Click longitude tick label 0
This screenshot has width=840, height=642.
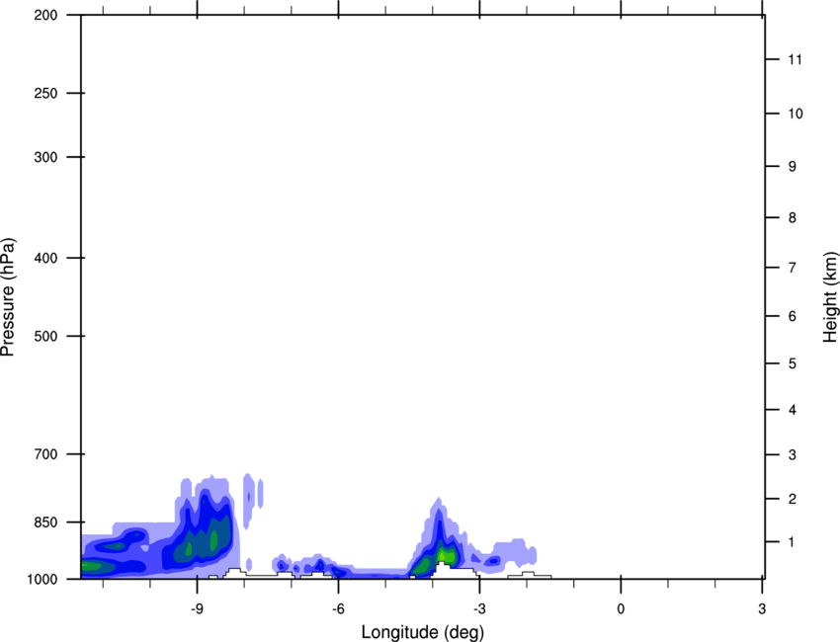621,609
